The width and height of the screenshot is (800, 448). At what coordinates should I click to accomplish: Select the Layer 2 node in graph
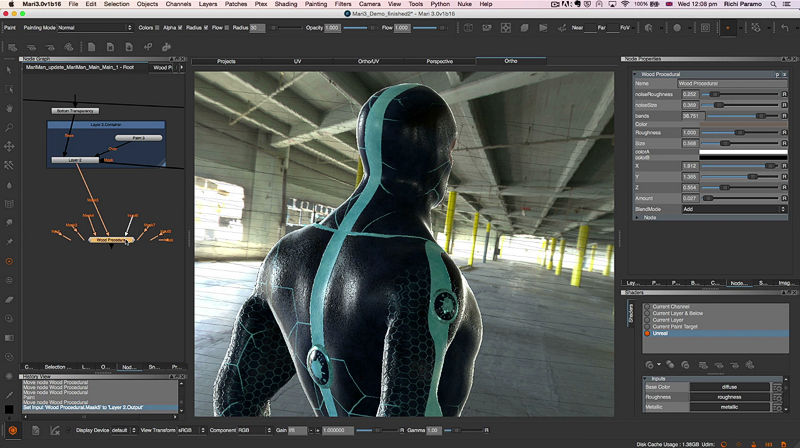(x=75, y=159)
